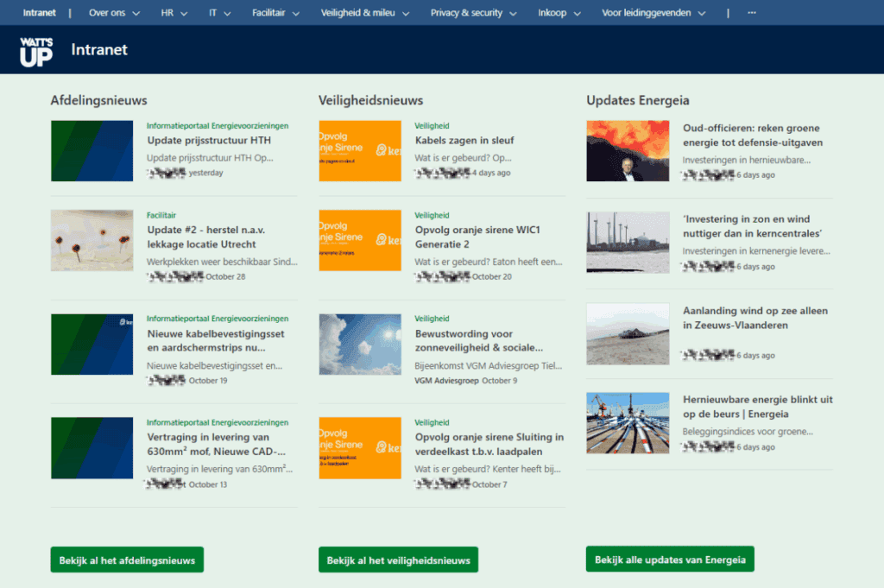Click Bekijk alle updates van Energeia button
The height and width of the screenshot is (588, 884).
[670, 560]
